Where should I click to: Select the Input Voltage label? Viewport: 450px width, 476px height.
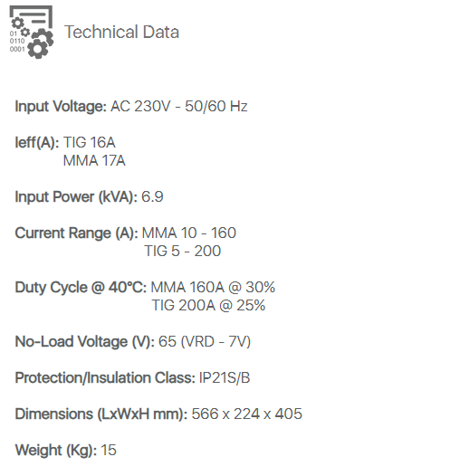61,107
